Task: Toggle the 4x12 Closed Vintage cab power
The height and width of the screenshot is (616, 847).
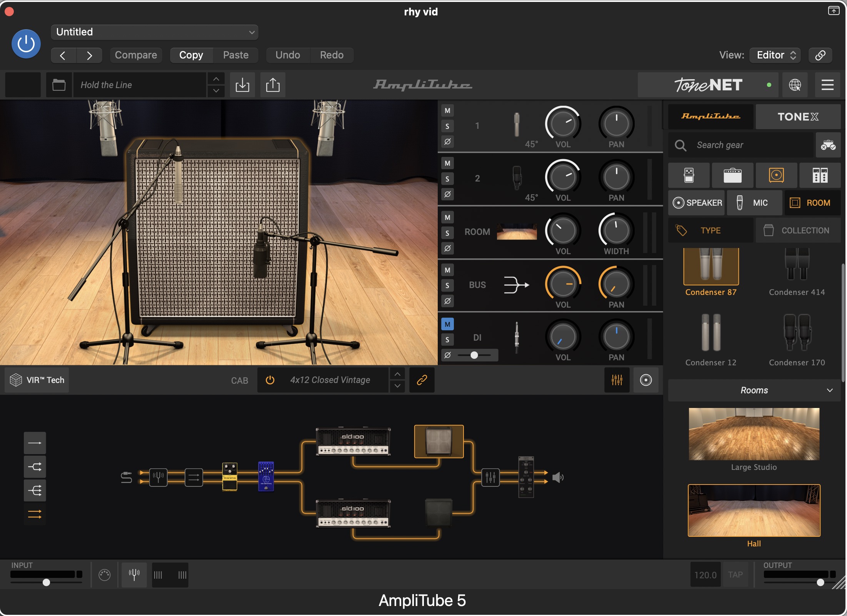Action: click(x=270, y=380)
